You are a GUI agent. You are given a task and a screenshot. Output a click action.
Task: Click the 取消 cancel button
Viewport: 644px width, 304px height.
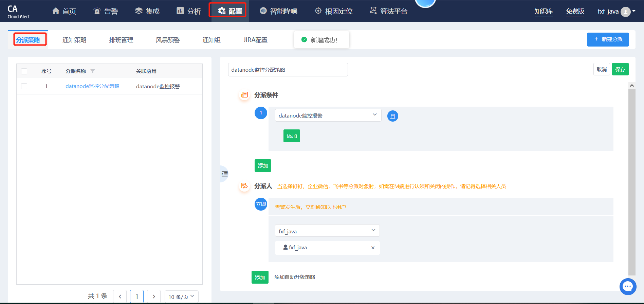[x=602, y=69]
